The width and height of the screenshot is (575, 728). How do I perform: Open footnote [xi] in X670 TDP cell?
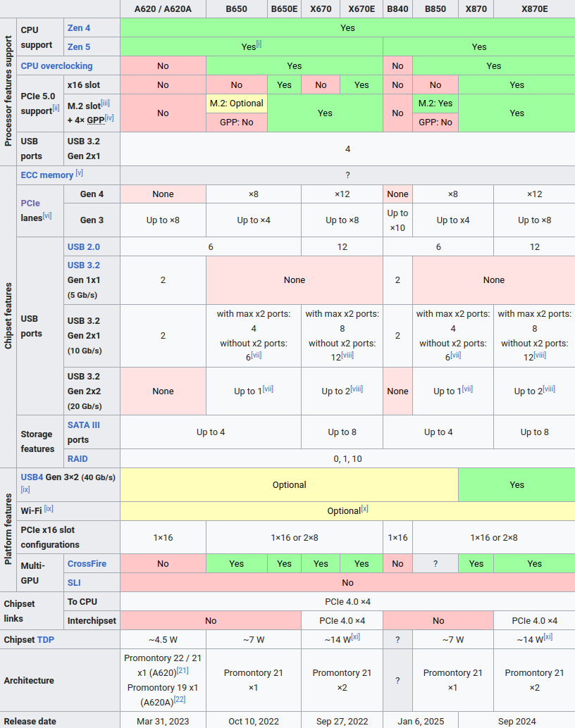click(x=356, y=637)
